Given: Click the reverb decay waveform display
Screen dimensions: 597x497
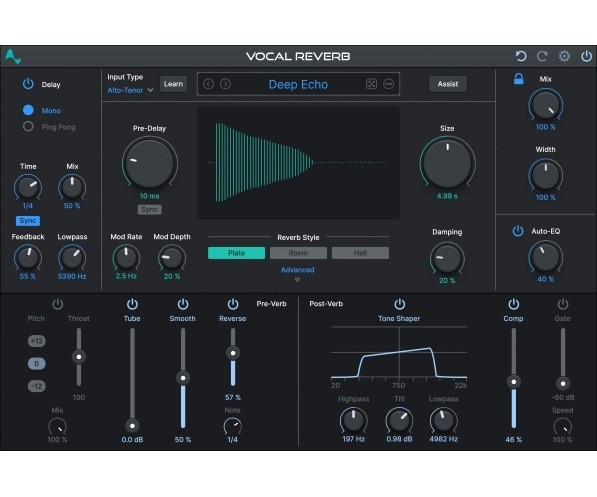Looking at the screenshot, I should pyautogui.click(x=298, y=163).
